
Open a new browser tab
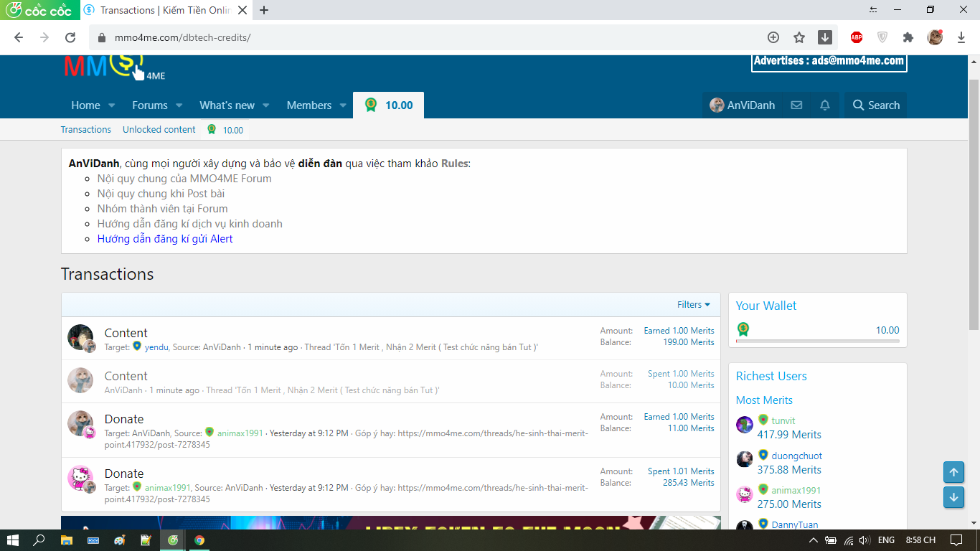[x=264, y=10]
